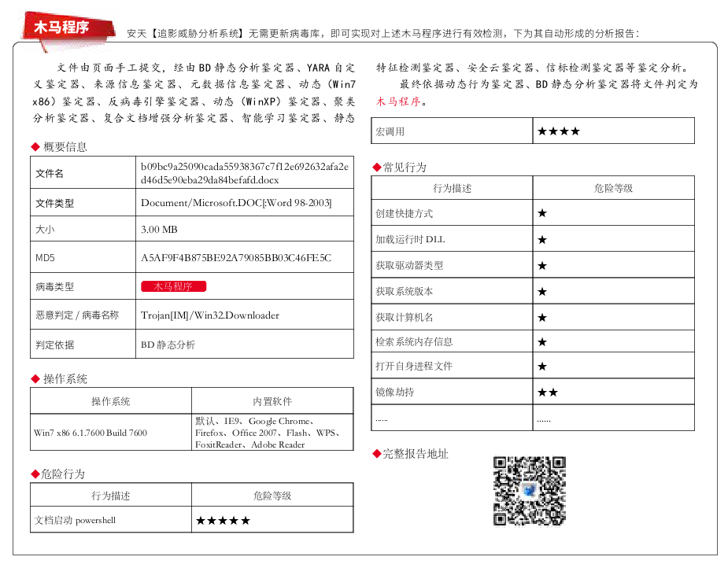Click the file name hash ending in .docx

pos(245,173)
